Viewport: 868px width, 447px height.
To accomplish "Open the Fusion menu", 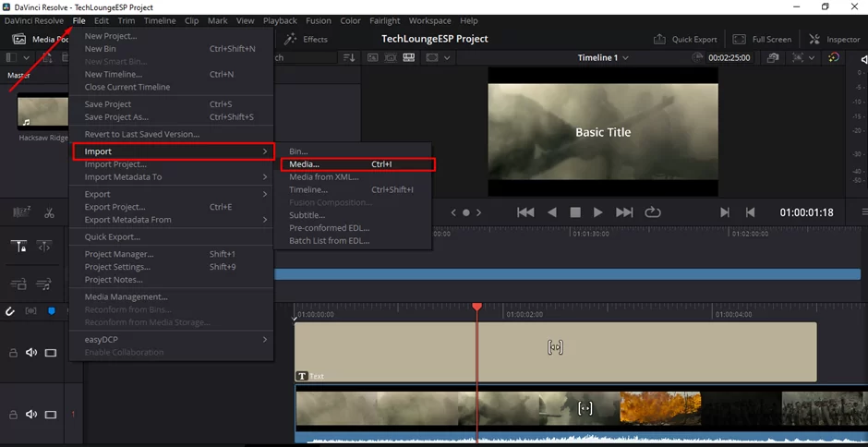I will [x=319, y=20].
